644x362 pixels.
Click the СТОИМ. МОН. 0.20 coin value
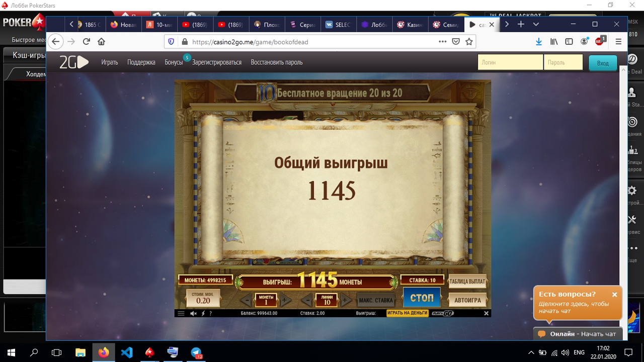coord(203,298)
